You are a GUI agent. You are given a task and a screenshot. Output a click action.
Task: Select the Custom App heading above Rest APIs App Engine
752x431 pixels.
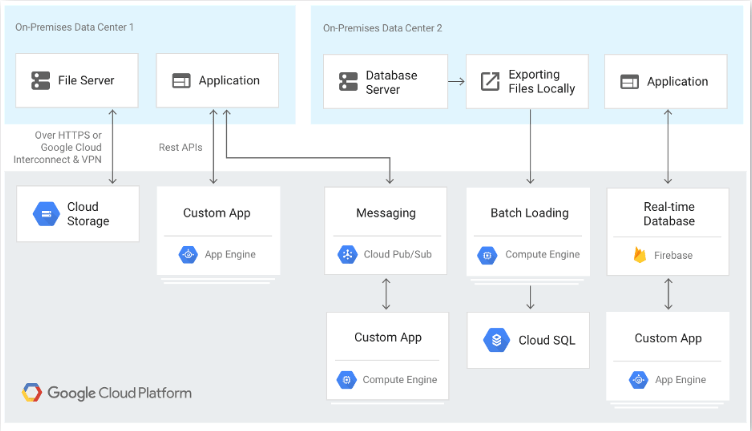(x=217, y=213)
